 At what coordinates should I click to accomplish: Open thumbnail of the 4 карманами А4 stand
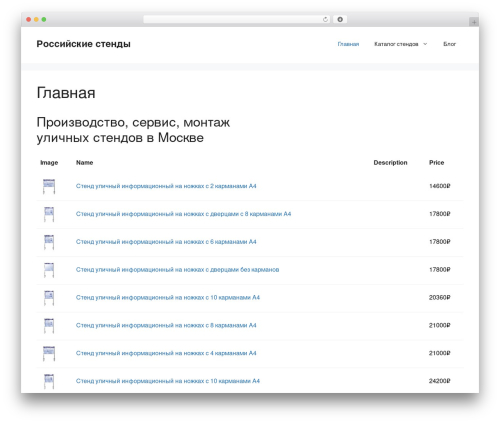point(49,353)
